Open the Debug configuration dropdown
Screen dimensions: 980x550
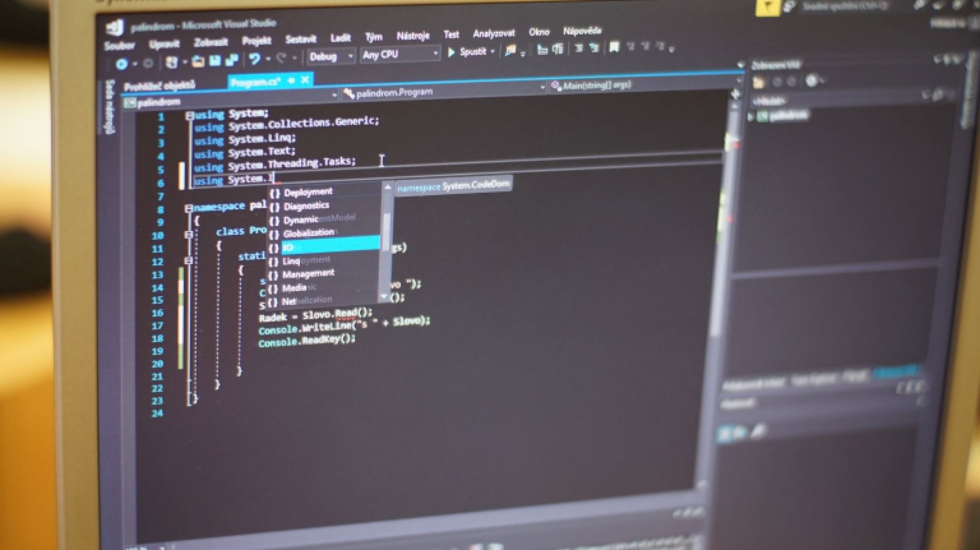coord(331,56)
